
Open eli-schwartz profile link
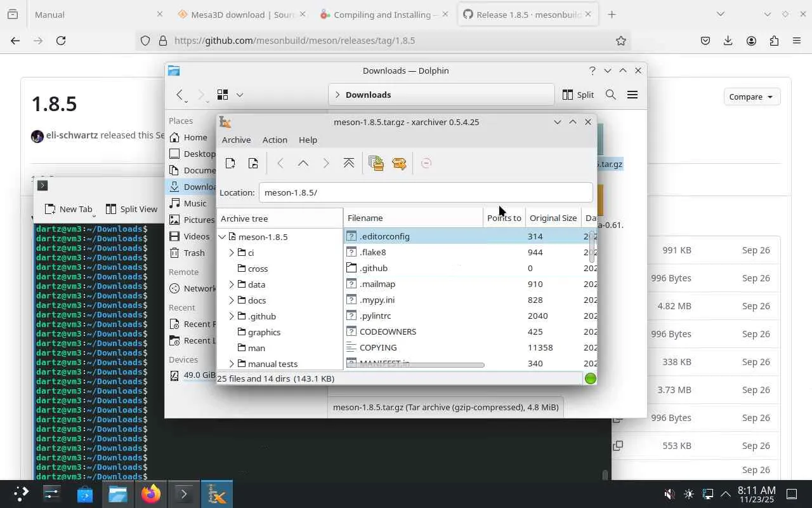tap(72, 135)
